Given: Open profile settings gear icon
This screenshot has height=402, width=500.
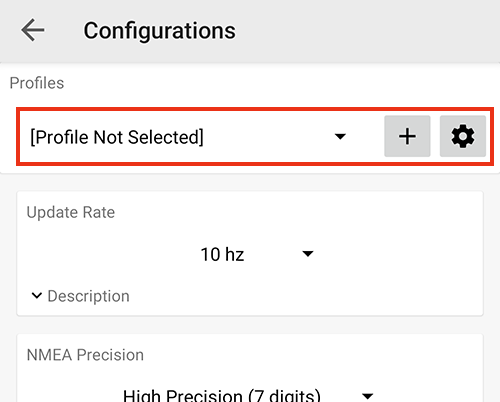Looking at the screenshot, I should click(x=463, y=136).
